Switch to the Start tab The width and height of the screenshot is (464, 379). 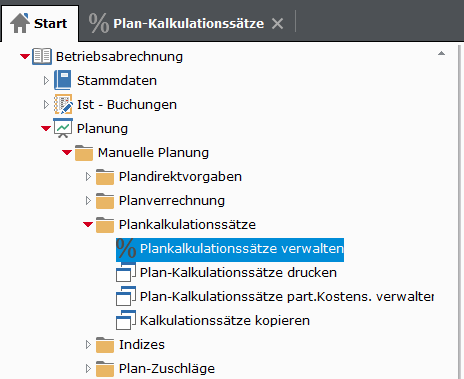tap(39, 23)
